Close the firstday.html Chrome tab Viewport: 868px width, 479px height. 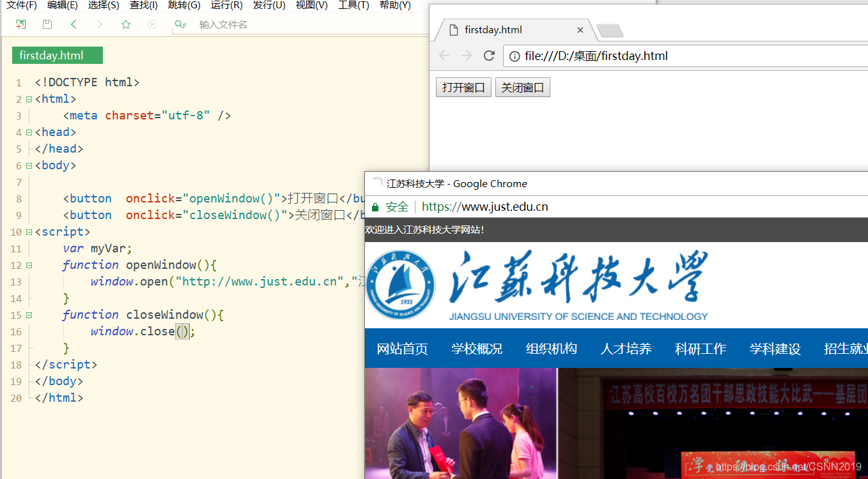point(580,30)
